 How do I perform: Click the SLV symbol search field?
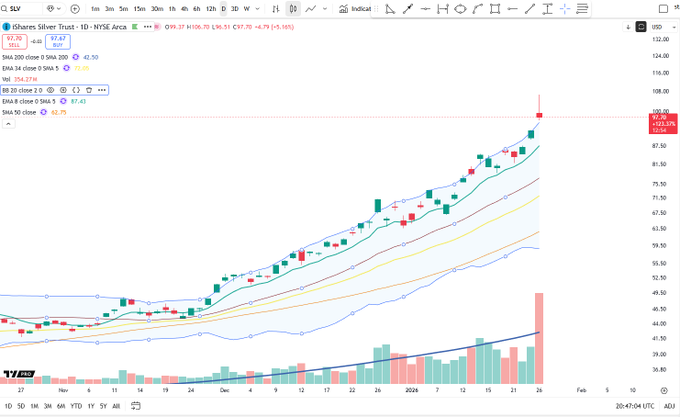pyautogui.click(x=22, y=9)
